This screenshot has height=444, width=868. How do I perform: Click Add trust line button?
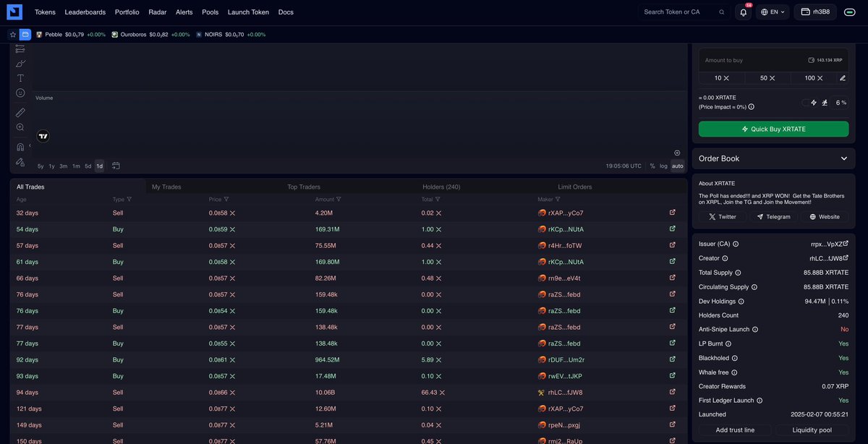(734, 430)
